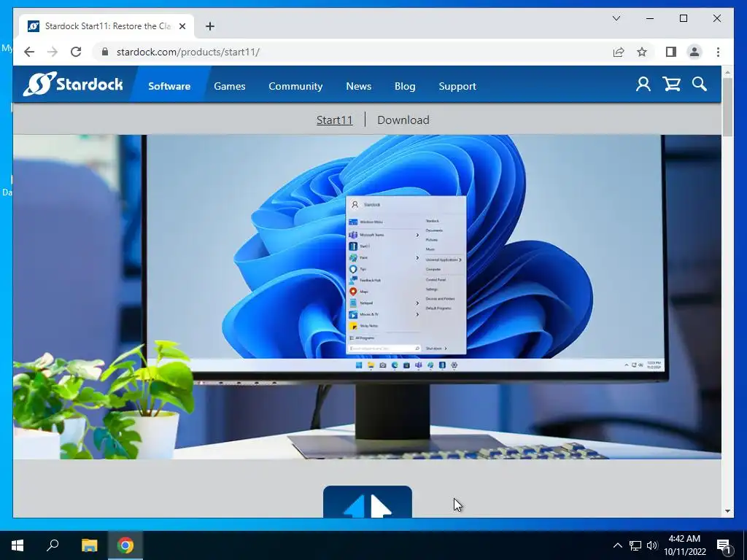
Task: Reload the Stardock page
Action: 76,52
